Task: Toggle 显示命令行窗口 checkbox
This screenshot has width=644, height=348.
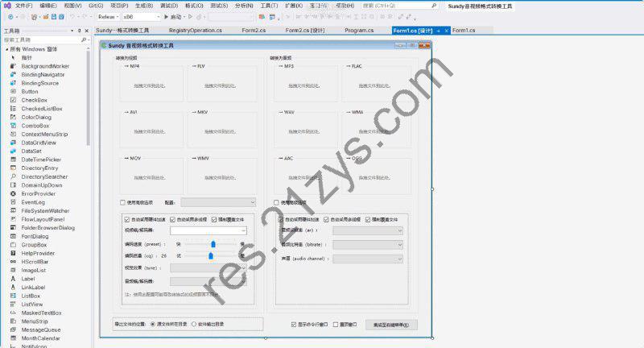Action: [294, 325]
